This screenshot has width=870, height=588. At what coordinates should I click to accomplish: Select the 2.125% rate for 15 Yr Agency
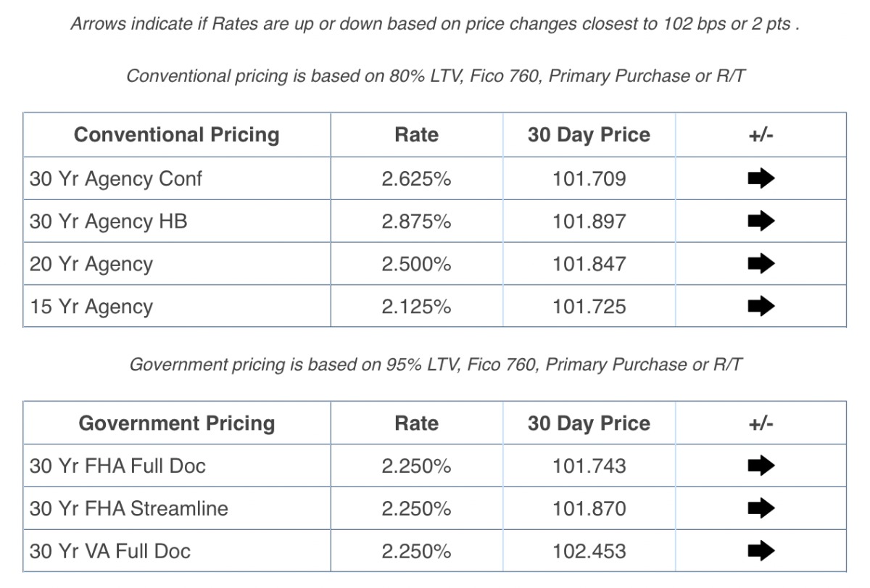416,307
